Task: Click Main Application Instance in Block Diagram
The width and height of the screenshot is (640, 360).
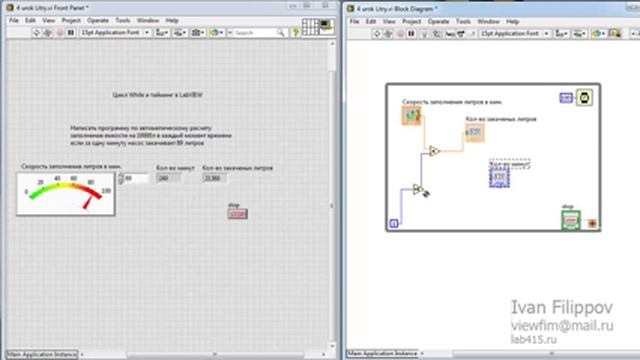Action: click(382, 353)
